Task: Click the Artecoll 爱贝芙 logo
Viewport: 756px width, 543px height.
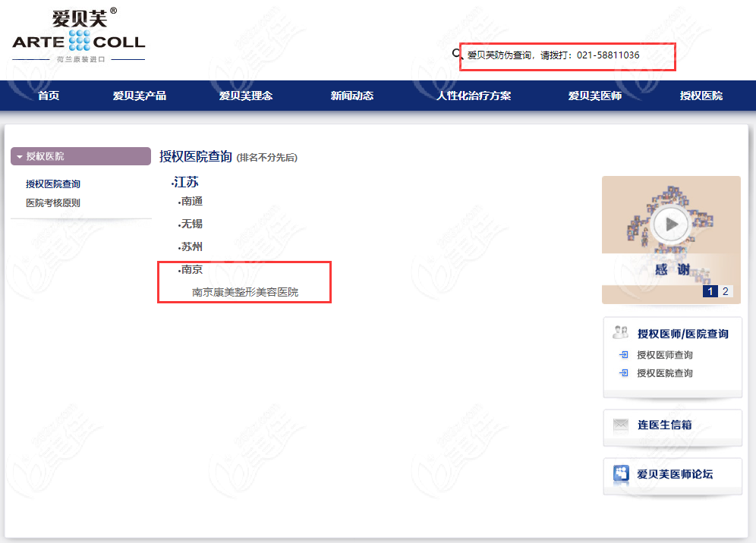Action: 79,35
